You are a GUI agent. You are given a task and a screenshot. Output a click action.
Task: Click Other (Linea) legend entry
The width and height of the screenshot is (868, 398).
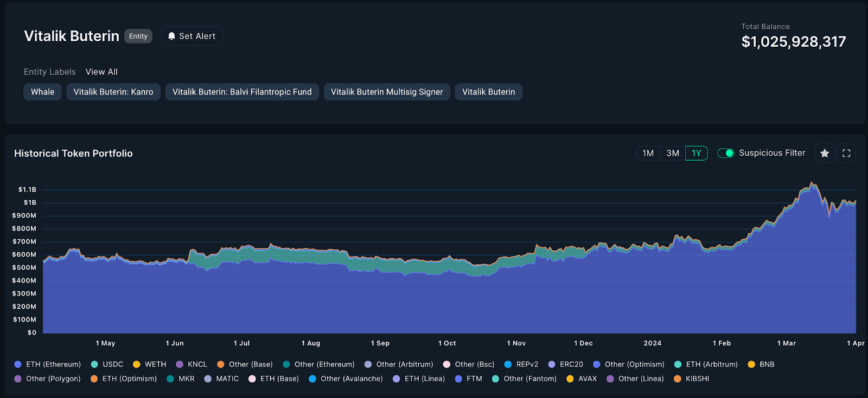point(635,378)
